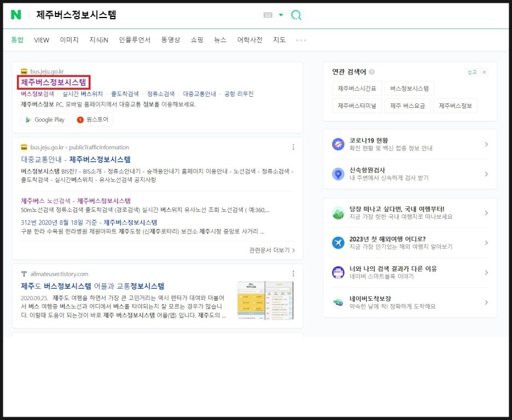Select related search 제주버스정보
512x420 pixels.
click(x=456, y=106)
